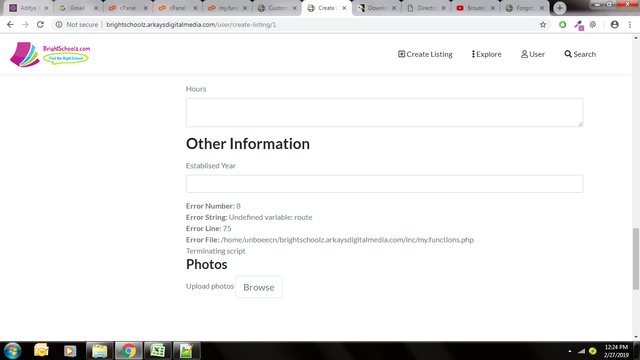Click the Other Information heading
Image resolution: width=640 pixels, height=360 pixels.
coord(248,144)
